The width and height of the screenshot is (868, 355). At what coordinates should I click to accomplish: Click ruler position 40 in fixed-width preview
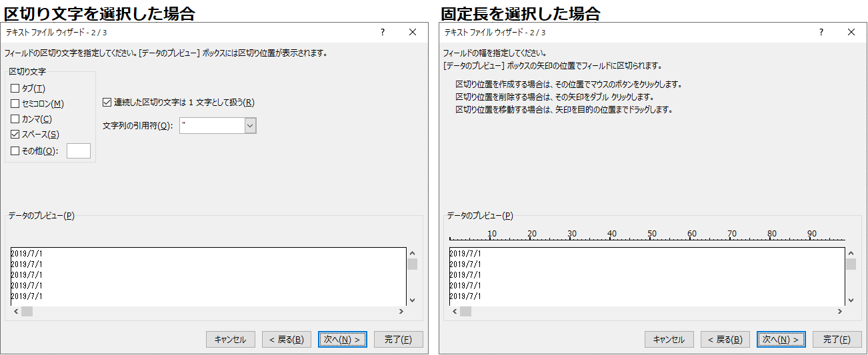coord(612,234)
